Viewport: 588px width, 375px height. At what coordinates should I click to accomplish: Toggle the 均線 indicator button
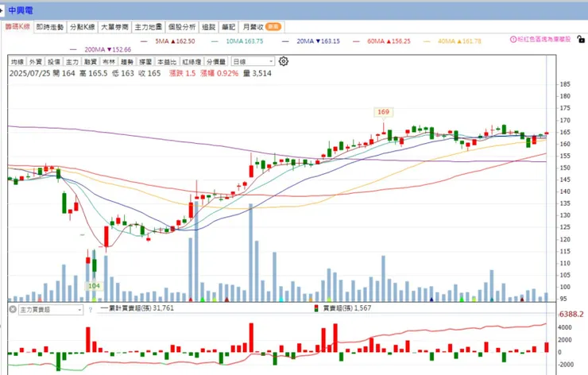click(17, 61)
